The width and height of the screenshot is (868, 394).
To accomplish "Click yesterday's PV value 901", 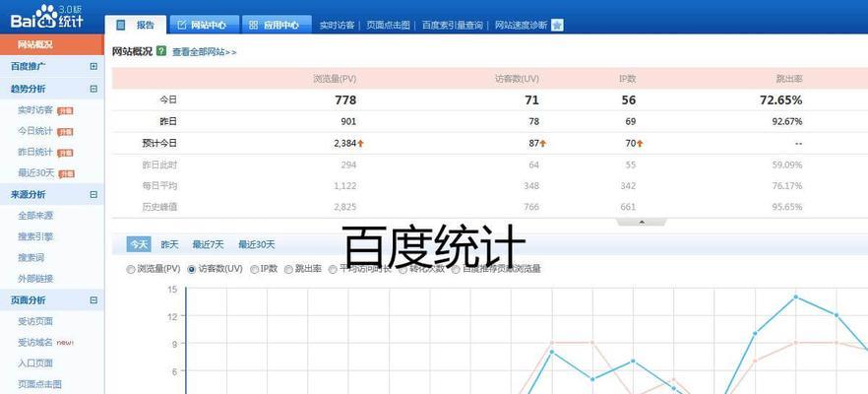I will point(348,122).
